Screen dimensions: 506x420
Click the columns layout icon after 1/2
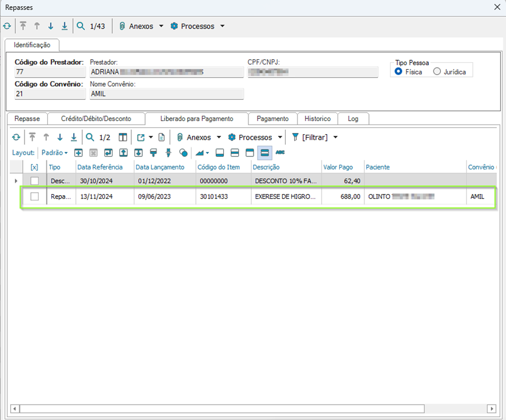coord(123,138)
